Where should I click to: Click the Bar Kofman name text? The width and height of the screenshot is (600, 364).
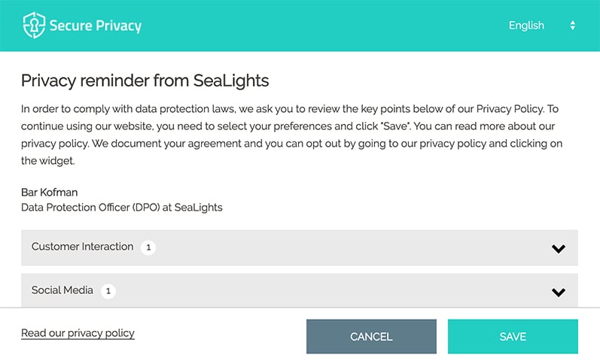[x=50, y=192]
